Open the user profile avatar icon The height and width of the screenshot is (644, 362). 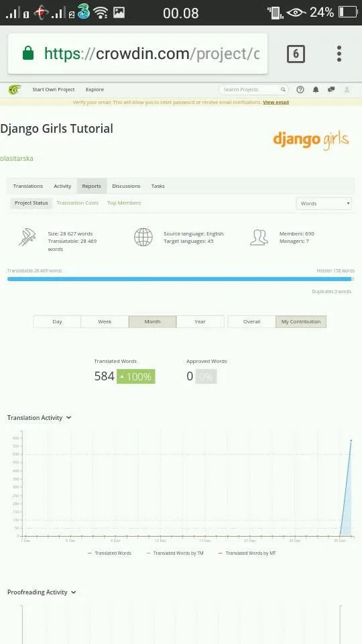pyautogui.click(x=347, y=89)
